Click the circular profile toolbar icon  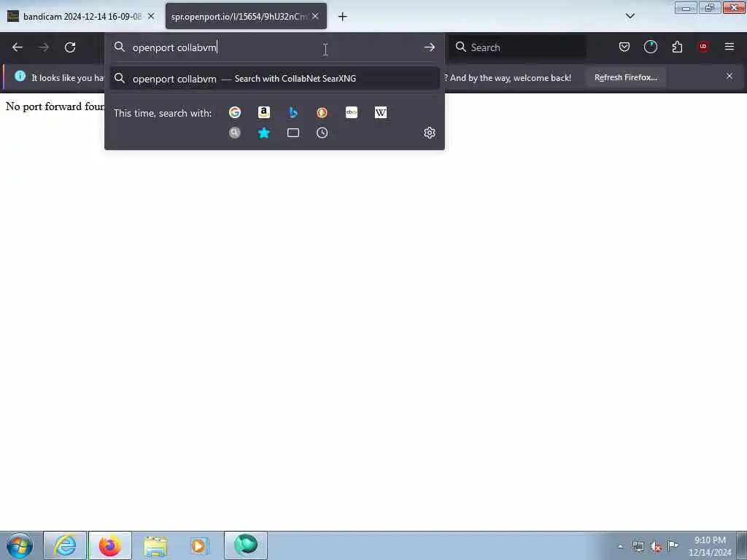coord(650,47)
